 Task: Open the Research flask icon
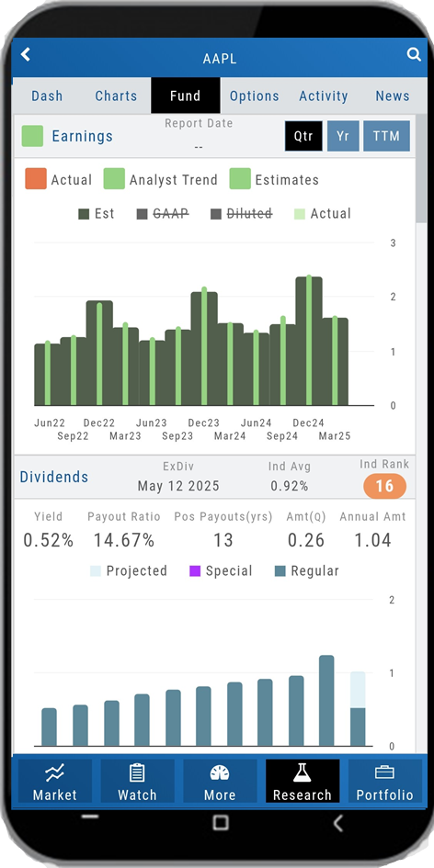point(303,772)
